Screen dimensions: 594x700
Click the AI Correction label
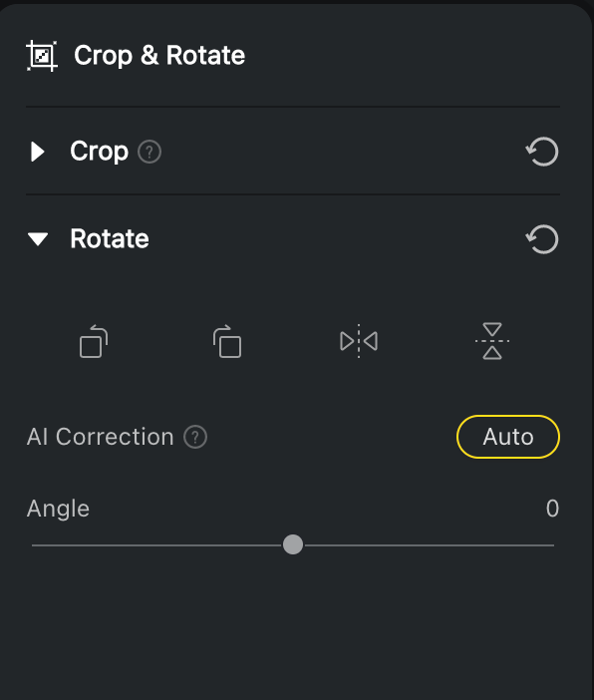coord(100,437)
